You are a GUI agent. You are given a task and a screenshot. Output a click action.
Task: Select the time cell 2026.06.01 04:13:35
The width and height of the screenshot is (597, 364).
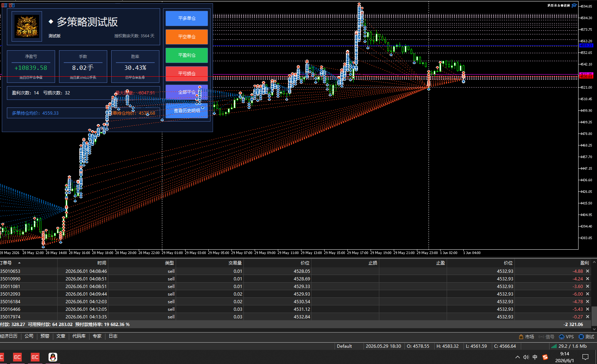tap(86, 317)
